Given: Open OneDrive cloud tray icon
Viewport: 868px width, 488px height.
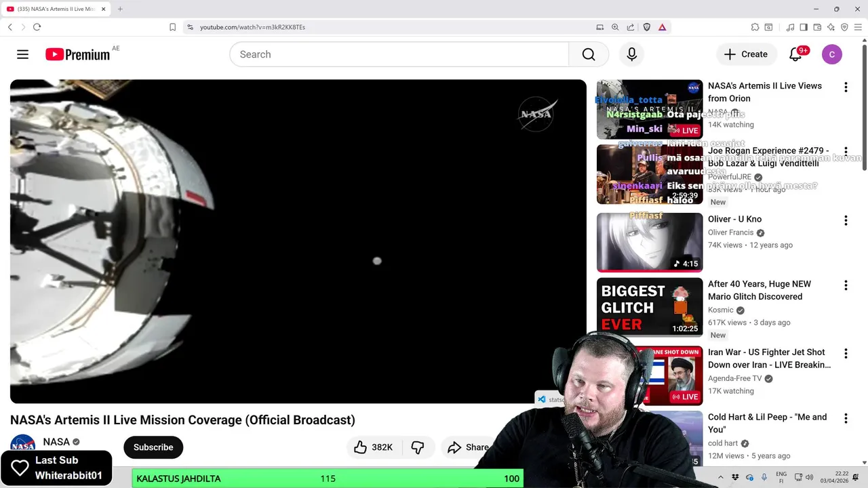Looking at the screenshot, I should point(750,477).
